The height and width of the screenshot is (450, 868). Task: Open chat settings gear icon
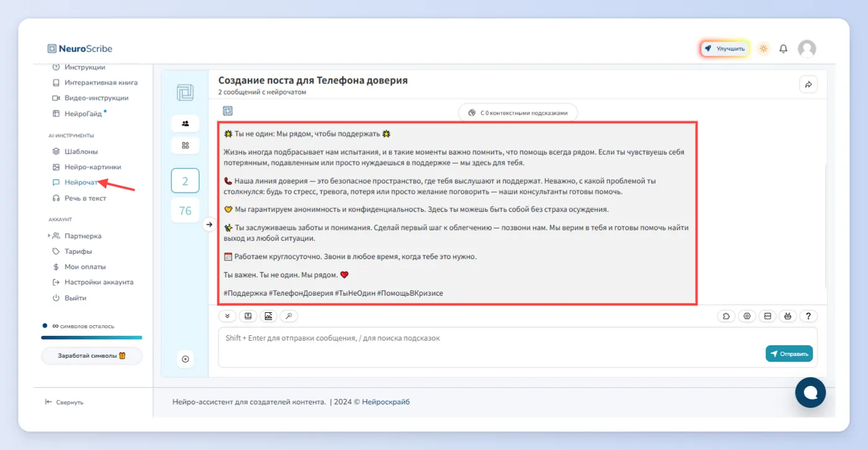[x=747, y=316]
